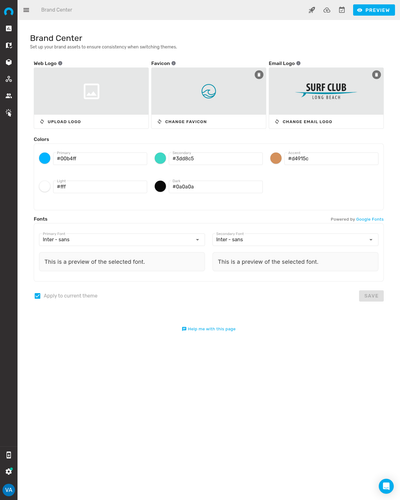Click the Web Logo info icon
Image resolution: width=400 pixels, height=500 pixels.
coord(60,63)
